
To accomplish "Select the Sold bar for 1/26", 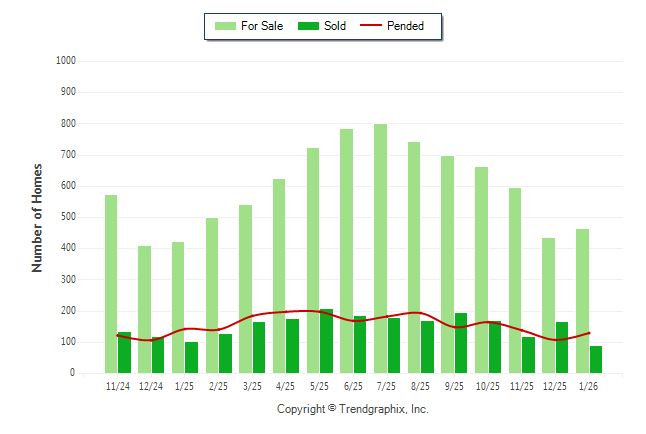I will tap(596, 359).
